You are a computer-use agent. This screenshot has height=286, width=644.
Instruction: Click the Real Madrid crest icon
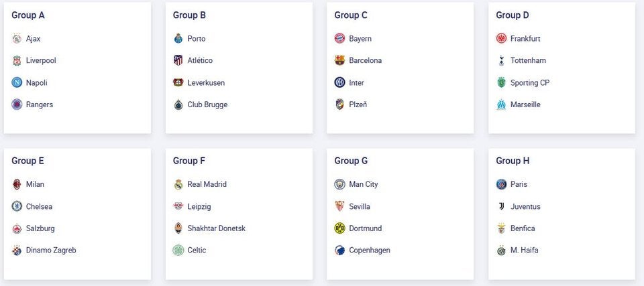178,184
